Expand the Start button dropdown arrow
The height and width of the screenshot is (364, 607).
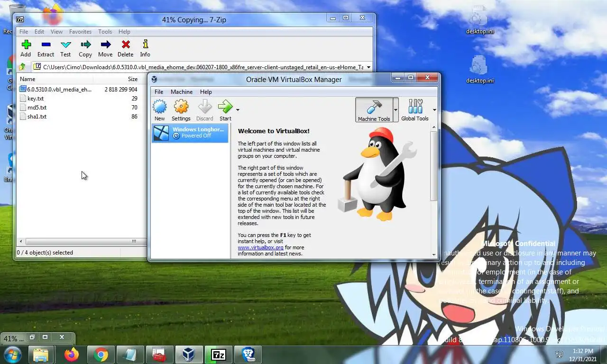point(238,110)
